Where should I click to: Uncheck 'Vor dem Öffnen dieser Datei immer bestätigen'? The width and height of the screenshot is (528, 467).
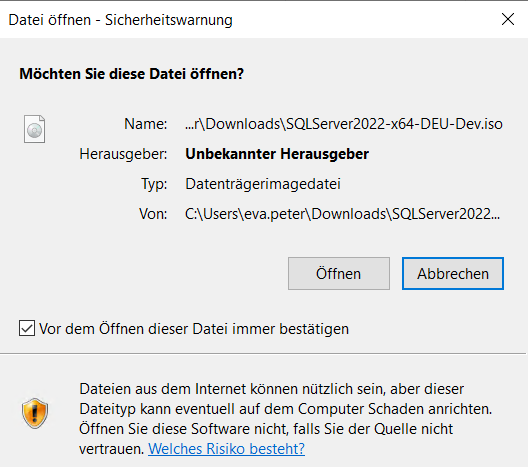(27, 328)
